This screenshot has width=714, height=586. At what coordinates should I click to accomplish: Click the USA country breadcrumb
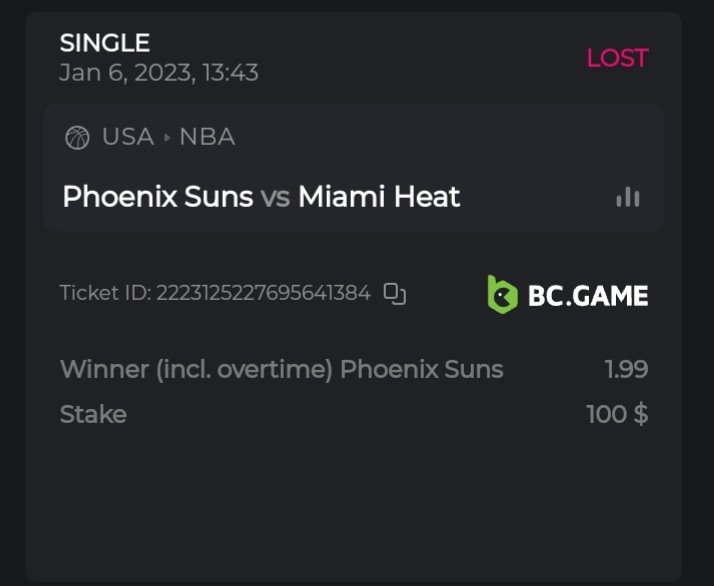coord(128,137)
